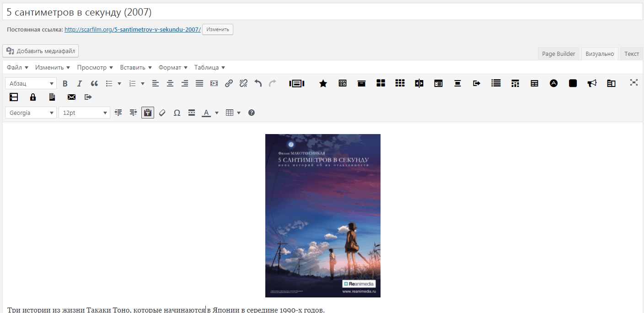
Task: Toggle italic text formatting
Action: 80,83
